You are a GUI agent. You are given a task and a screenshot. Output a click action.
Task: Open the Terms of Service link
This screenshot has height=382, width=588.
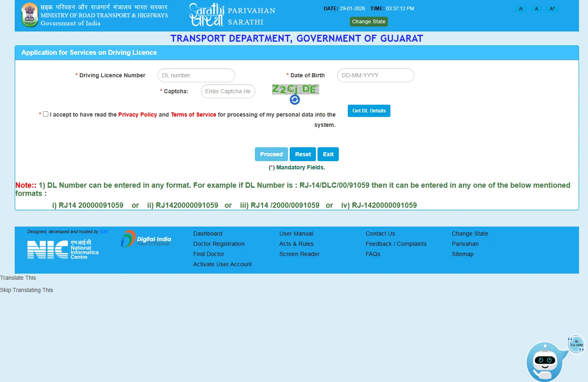(193, 115)
